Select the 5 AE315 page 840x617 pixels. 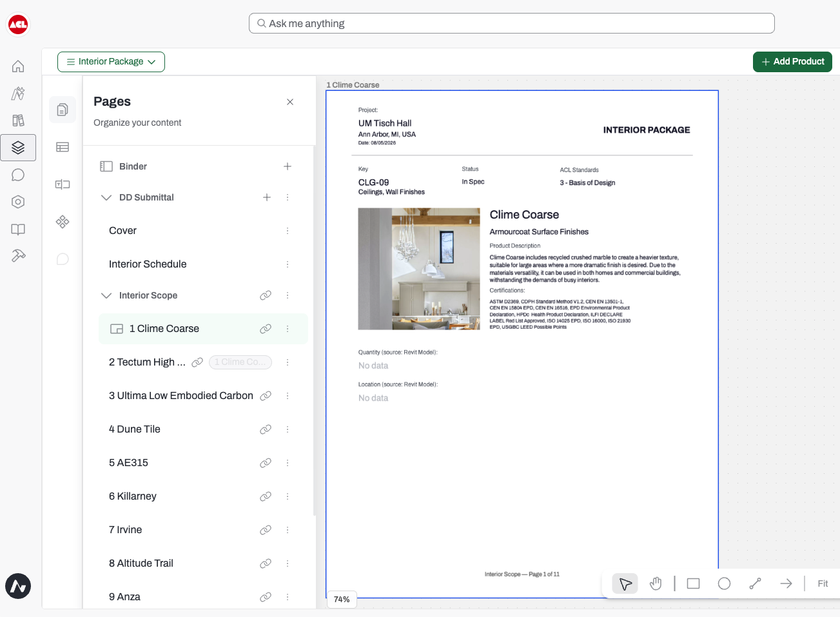(x=128, y=463)
